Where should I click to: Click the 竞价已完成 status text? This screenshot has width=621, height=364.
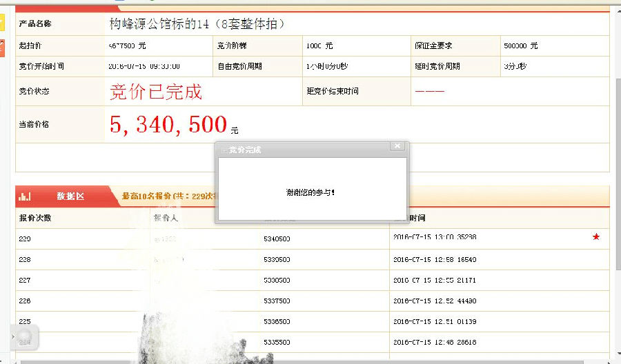[156, 92]
